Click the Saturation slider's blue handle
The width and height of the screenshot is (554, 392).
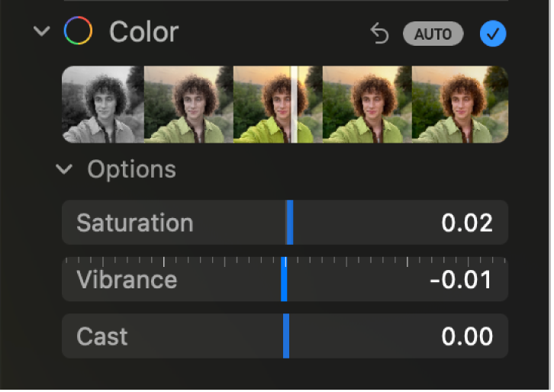coord(289,223)
